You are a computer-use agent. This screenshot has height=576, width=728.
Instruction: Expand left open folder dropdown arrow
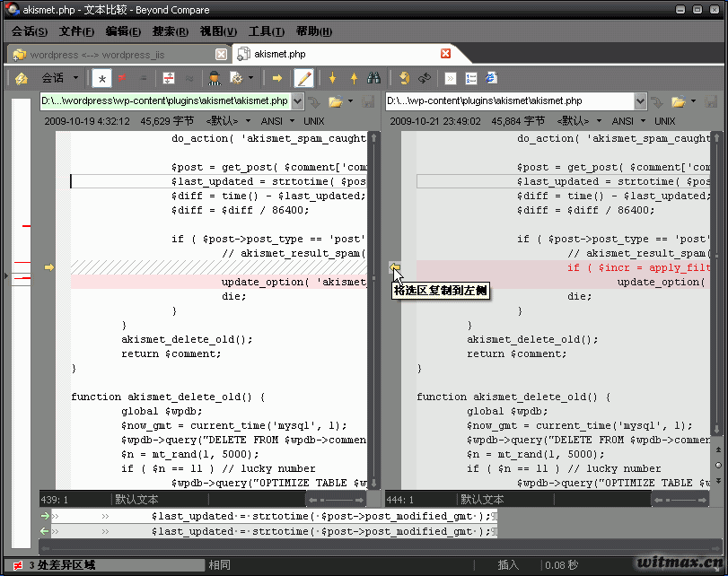pyautogui.click(x=351, y=100)
